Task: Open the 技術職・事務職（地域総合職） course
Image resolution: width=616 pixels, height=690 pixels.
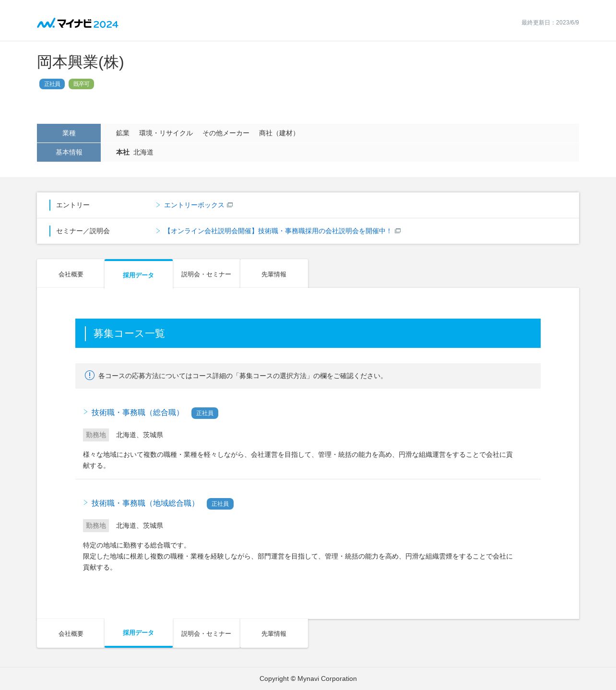Action: (145, 503)
